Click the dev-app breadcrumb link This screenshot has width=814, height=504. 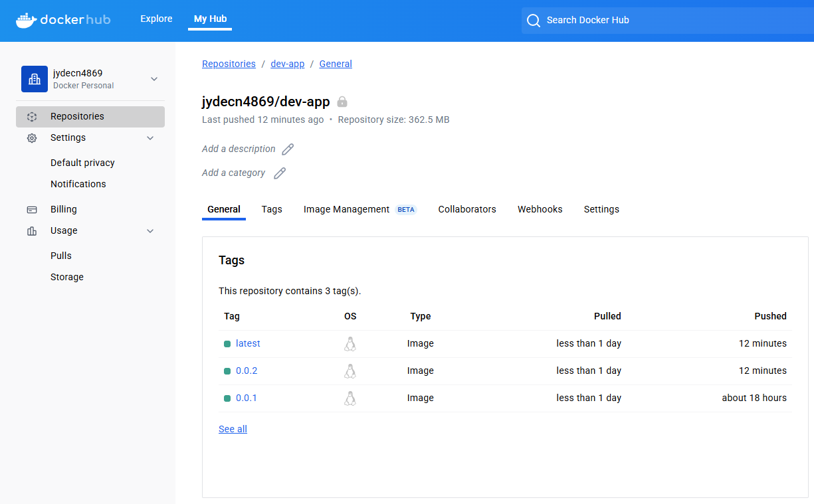pyautogui.click(x=288, y=64)
